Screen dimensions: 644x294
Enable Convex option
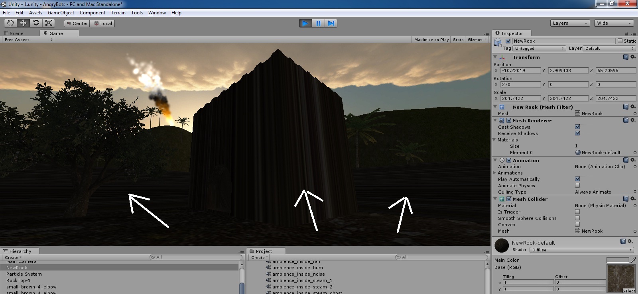(x=577, y=224)
